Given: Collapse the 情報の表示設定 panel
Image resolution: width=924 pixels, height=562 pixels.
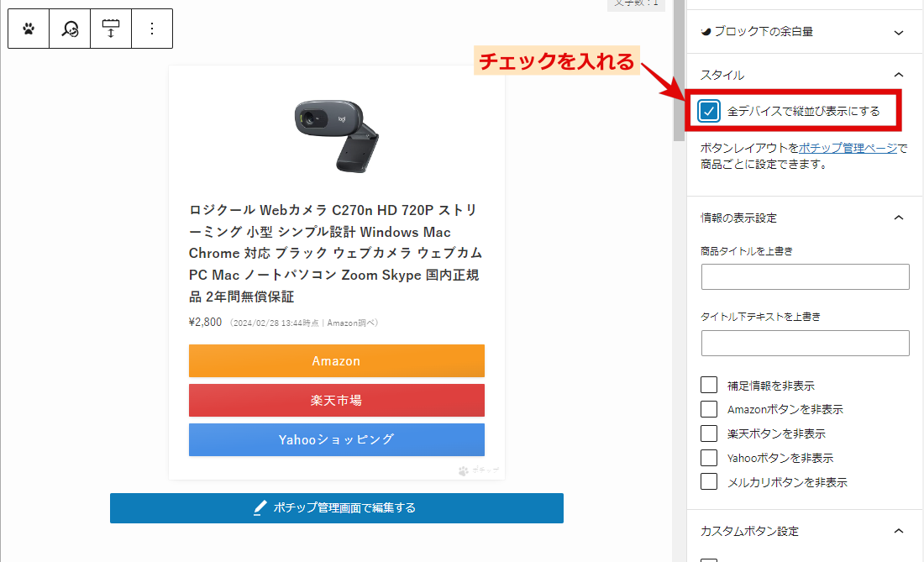Looking at the screenshot, I should click(x=805, y=218).
